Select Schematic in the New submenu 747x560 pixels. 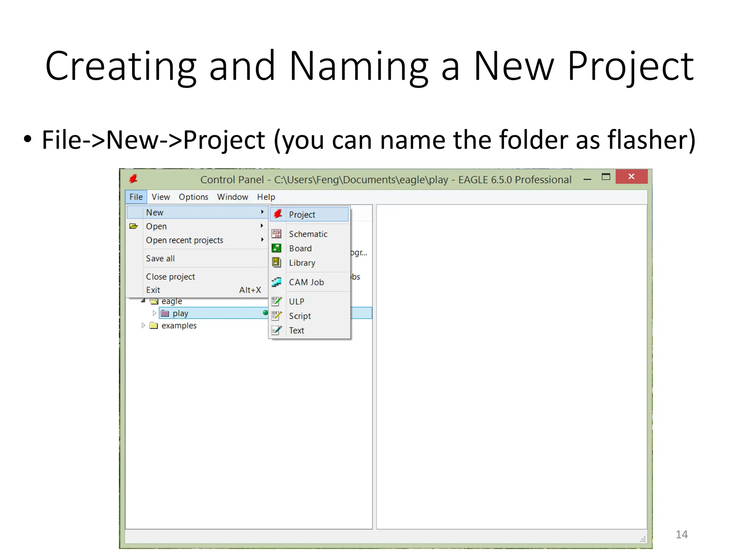coord(309,234)
